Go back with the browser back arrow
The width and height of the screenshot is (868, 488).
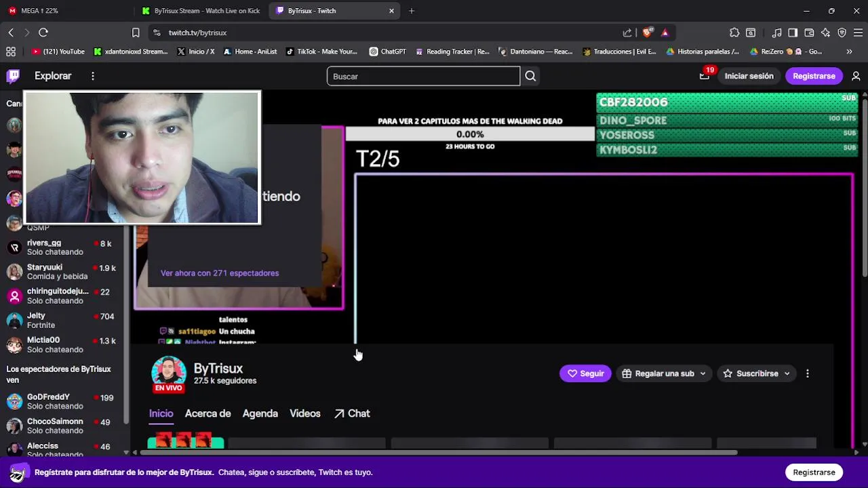(11, 33)
